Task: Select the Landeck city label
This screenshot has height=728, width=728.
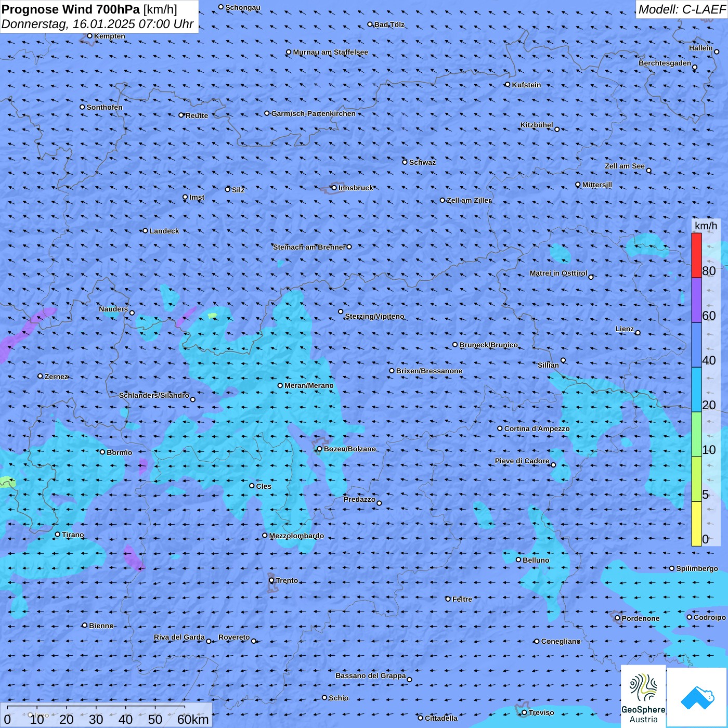Action: 164,231
